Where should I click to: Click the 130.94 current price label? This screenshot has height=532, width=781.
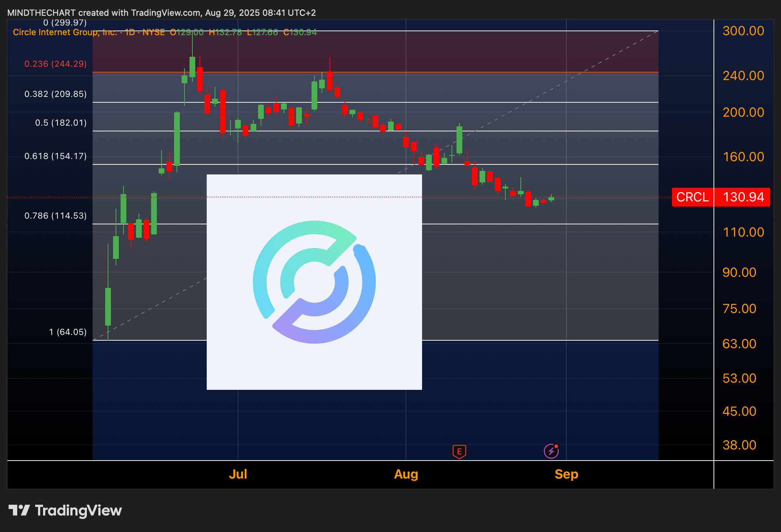[x=743, y=197]
